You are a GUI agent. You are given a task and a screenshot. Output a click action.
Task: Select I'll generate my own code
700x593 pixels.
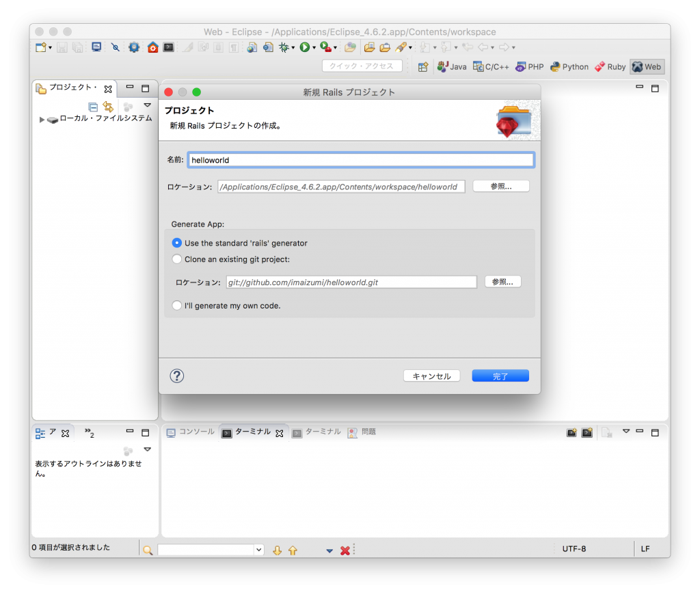click(177, 306)
